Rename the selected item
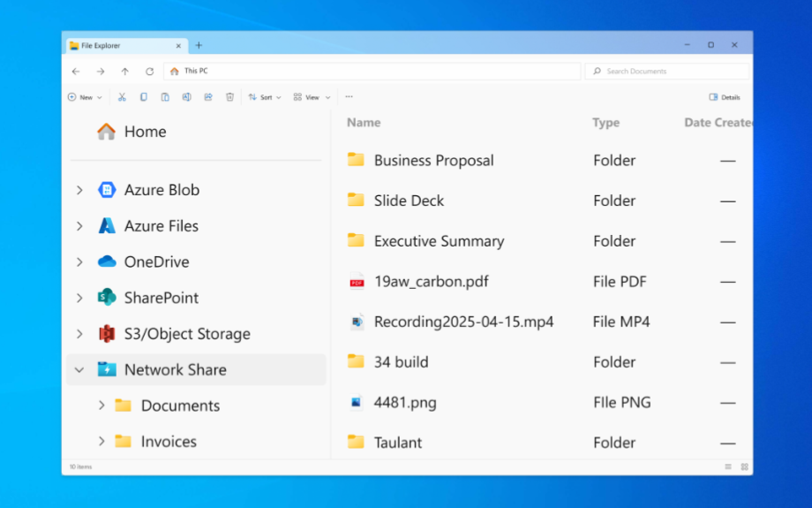This screenshot has width=812, height=508. click(187, 97)
